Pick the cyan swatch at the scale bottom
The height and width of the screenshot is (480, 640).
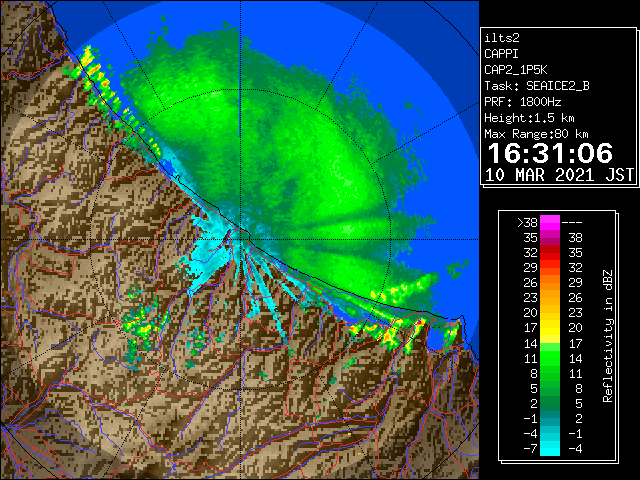550,448
